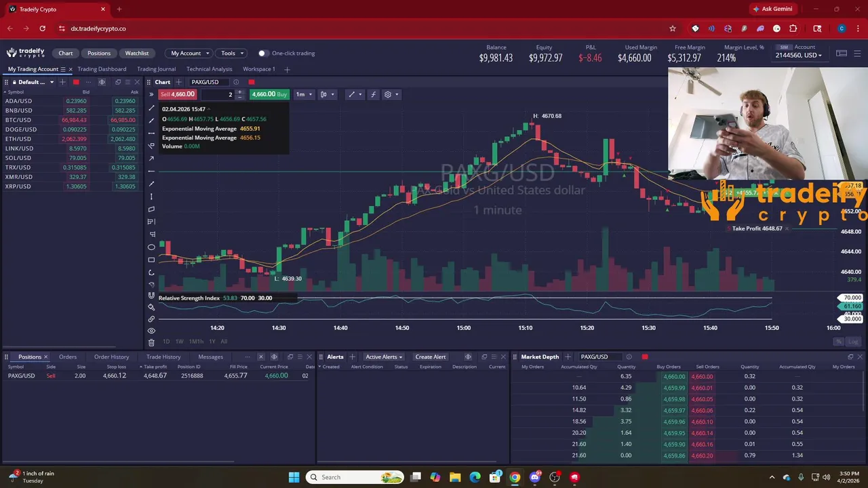Screen dimensions: 868x488
Task: Toggle percent scale button on chart
Action: (x=839, y=342)
